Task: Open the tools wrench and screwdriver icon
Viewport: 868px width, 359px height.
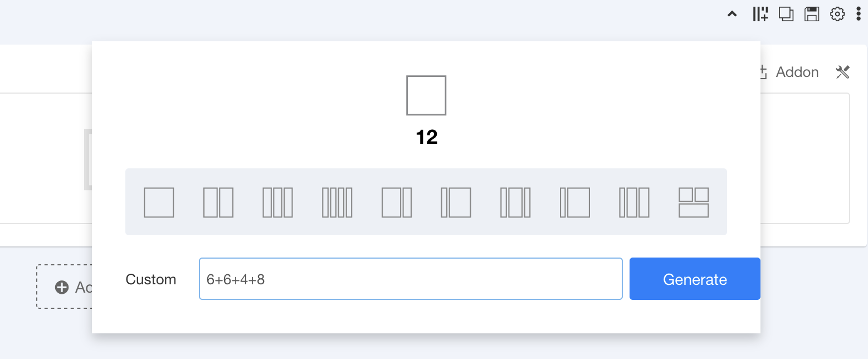Action: [x=842, y=72]
